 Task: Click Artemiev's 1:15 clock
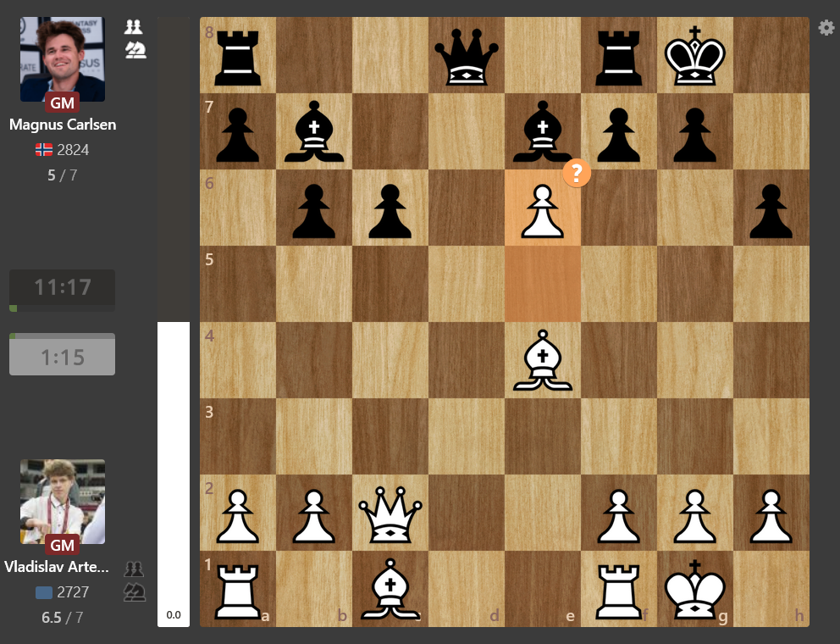click(x=62, y=356)
